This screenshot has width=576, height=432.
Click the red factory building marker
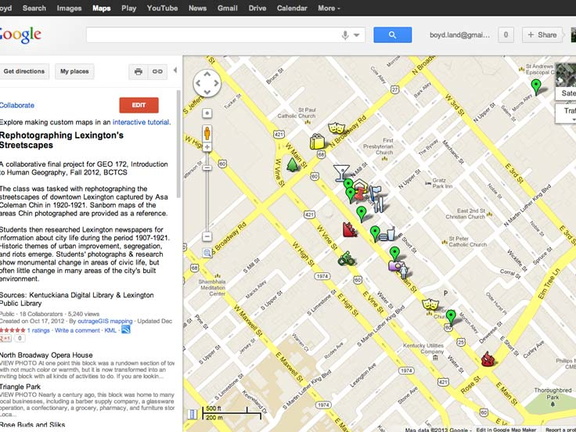(x=349, y=230)
